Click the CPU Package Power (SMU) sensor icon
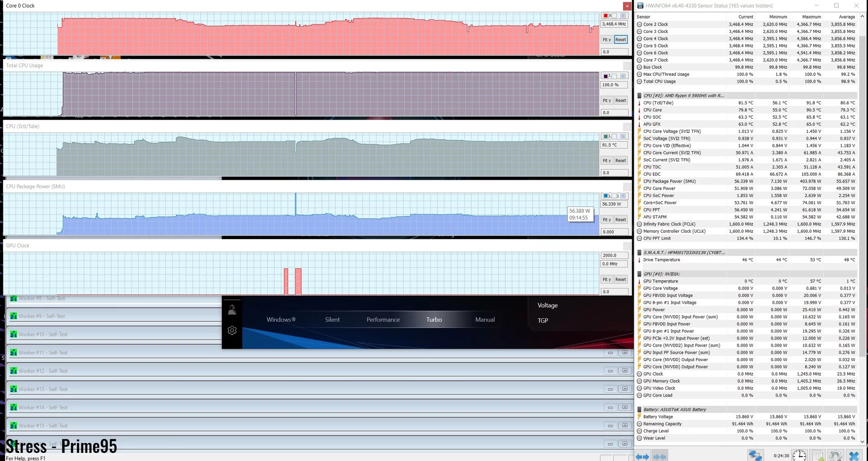The height and width of the screenshot is (461, 868). point(639,181)
